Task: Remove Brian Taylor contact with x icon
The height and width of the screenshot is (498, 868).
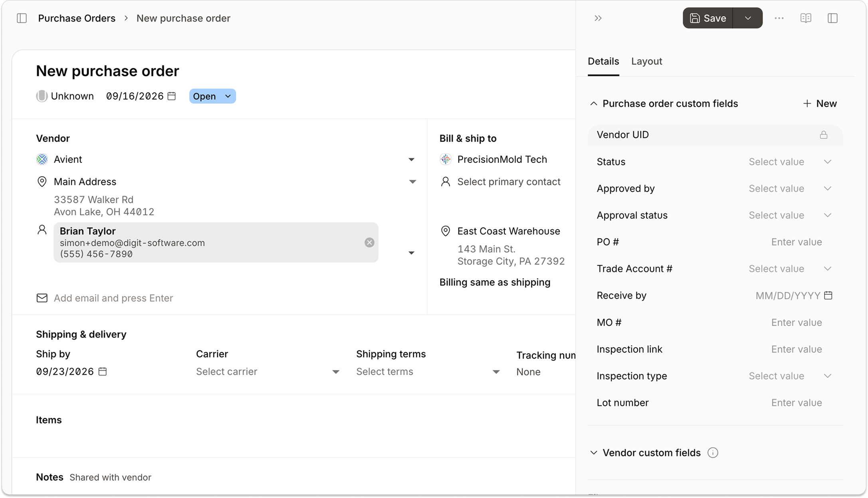Action: click(x=369, y=242)
